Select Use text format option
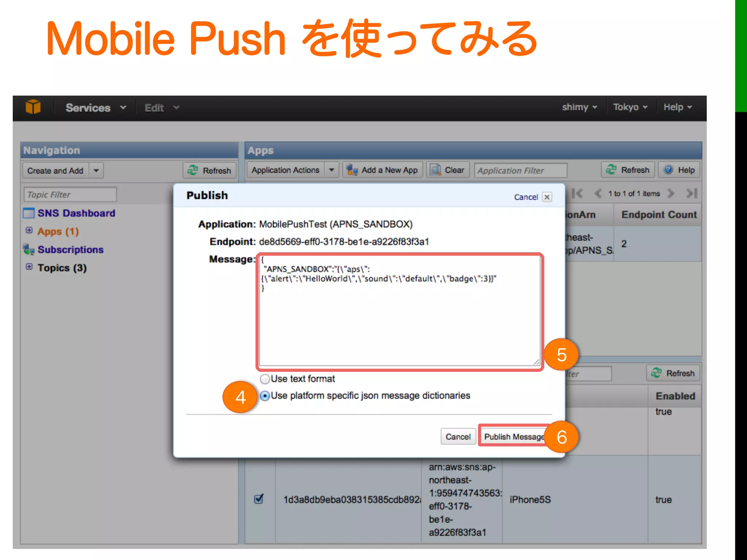Viewport: 747px width, 560px height. point(265,379)
